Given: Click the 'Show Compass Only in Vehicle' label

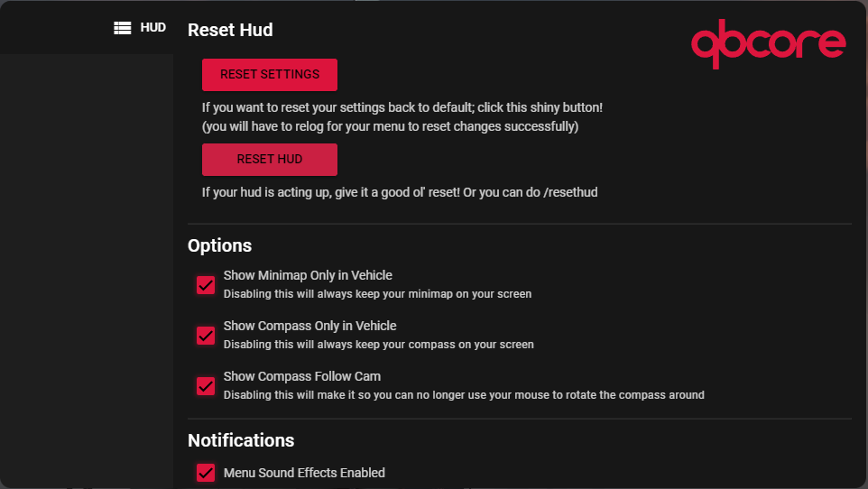Looking at the screenshot, I should (x=309, y=326).
